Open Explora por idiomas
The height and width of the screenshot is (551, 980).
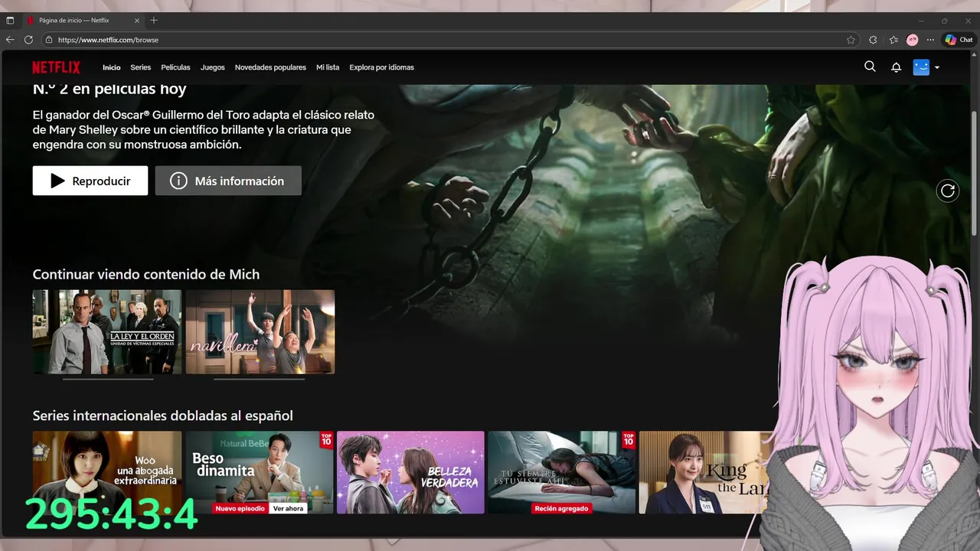pos(382,67)
